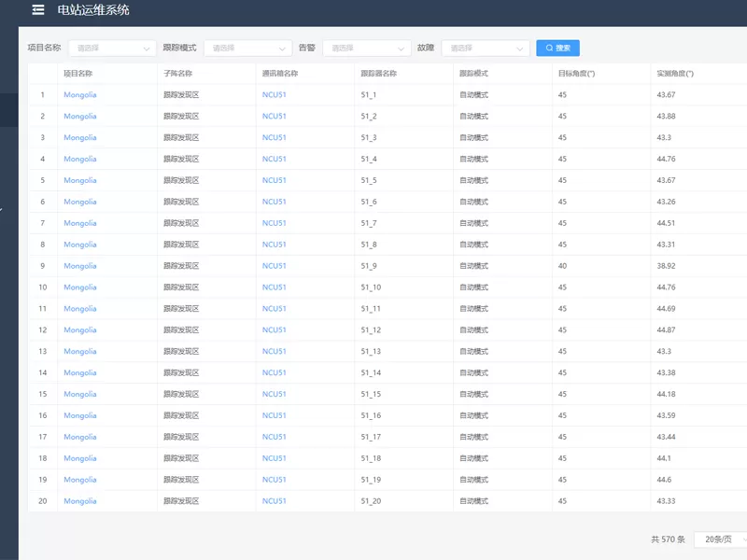Open the 项目名称 dropdown filter
747x560 pixels.
(111, 48)
